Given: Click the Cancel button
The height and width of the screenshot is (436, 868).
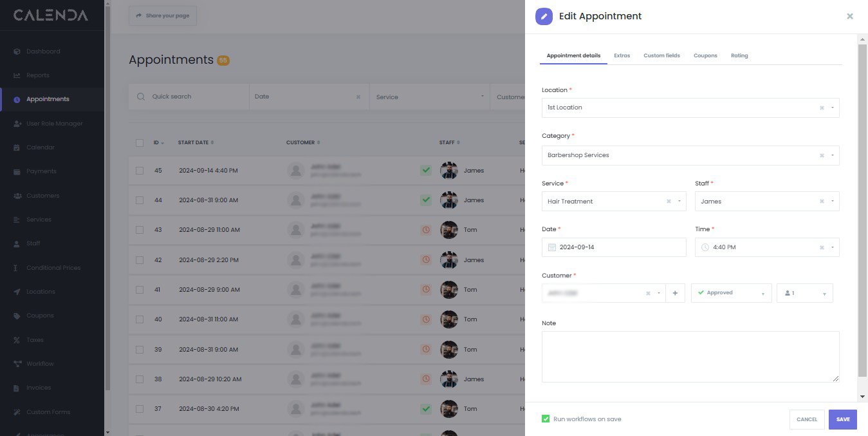Looking at the screenshot, I should pos(806,419).
